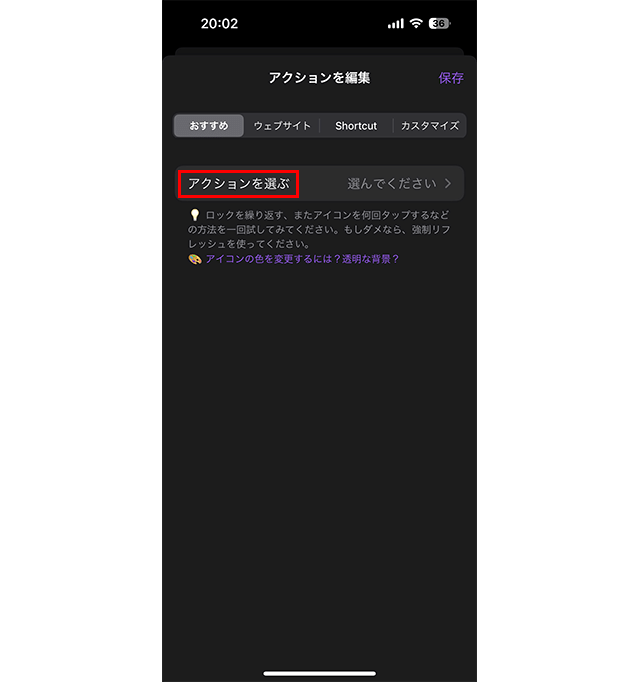Tap the lightbulb tip icon

194,215
